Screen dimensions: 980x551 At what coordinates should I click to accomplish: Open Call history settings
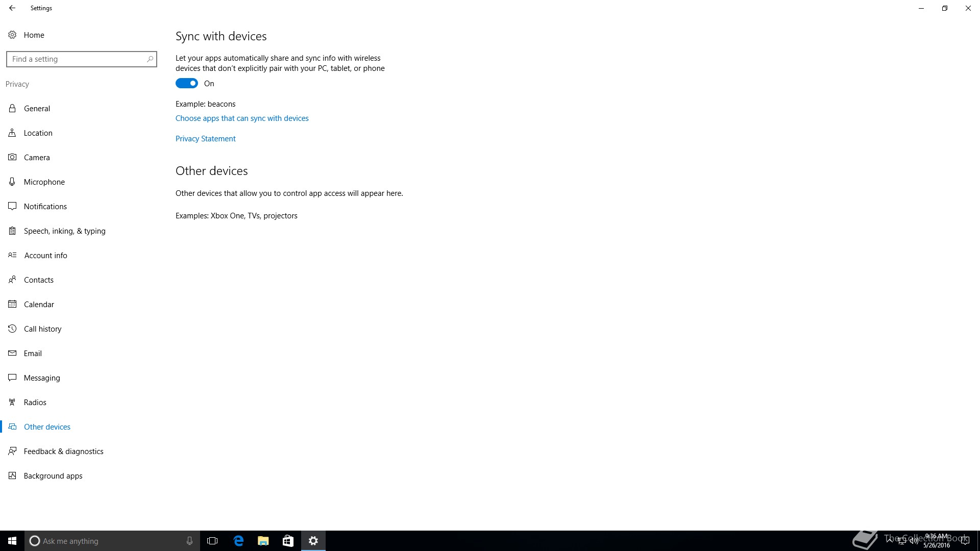point(42,329)
